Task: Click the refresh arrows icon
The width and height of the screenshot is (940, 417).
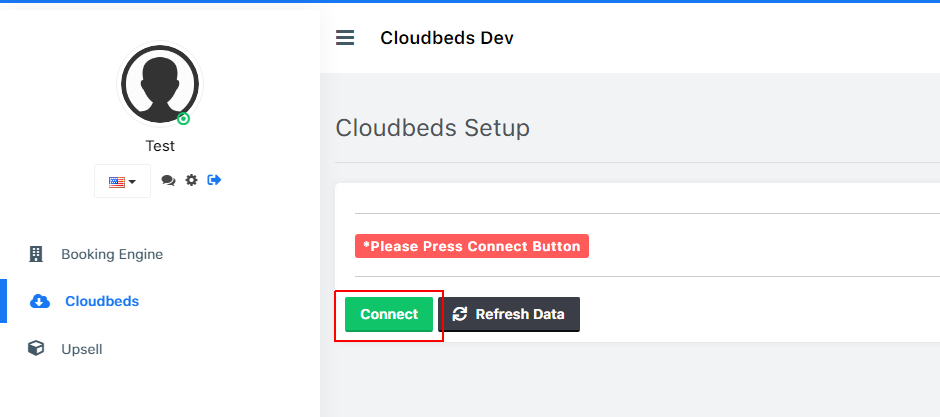Action: click(460, 314)
